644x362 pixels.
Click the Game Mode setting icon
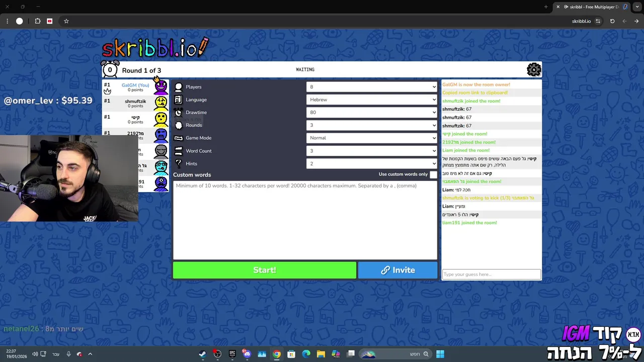pyautogui.click(x=178, y=138)
